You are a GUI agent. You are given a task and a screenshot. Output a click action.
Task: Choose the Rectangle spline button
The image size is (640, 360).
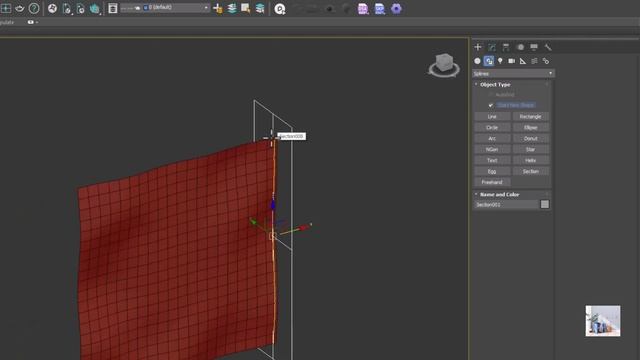[531, 117]
